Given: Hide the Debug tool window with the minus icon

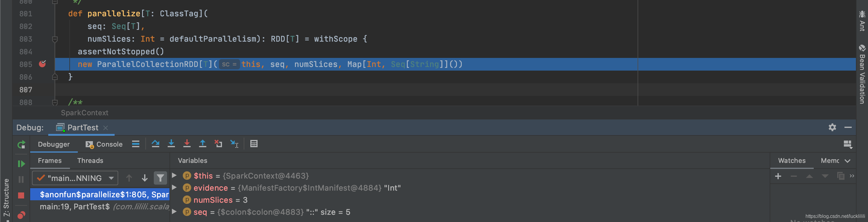Looking at the screenshot, I should (x=848, y=127).
